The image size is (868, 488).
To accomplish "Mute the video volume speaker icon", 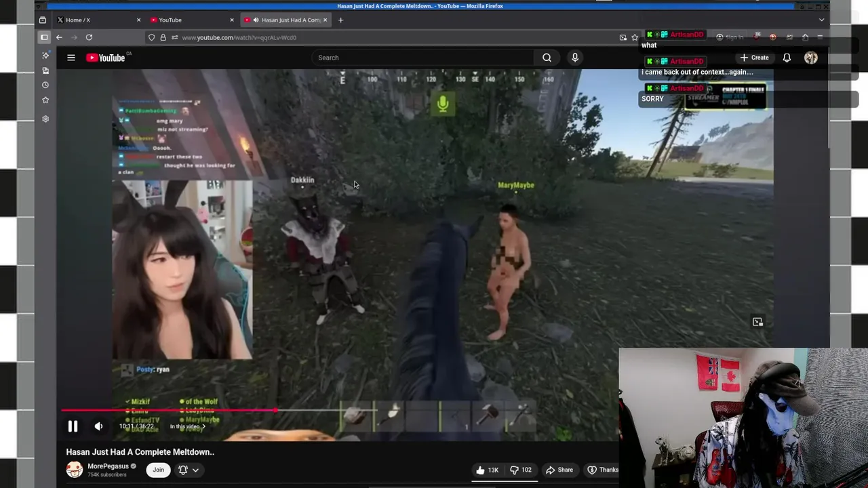I will pos(99,426).
